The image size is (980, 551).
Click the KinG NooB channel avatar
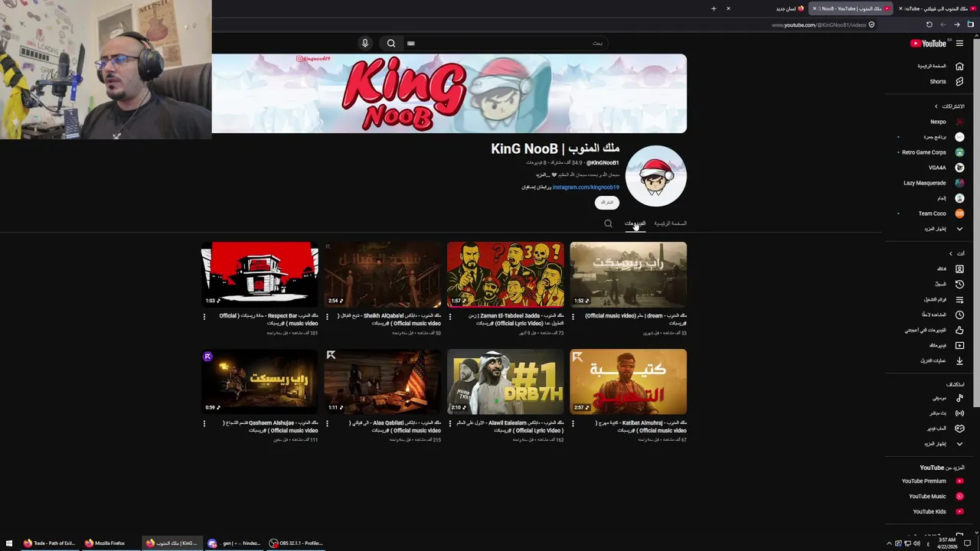pos(656,176)
